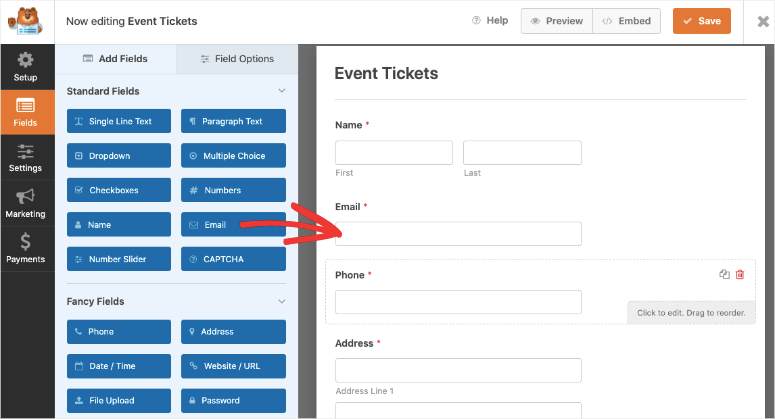Open the Setup sidebar section
This screenshot has width=775, height=419.
tap(25, 66)
